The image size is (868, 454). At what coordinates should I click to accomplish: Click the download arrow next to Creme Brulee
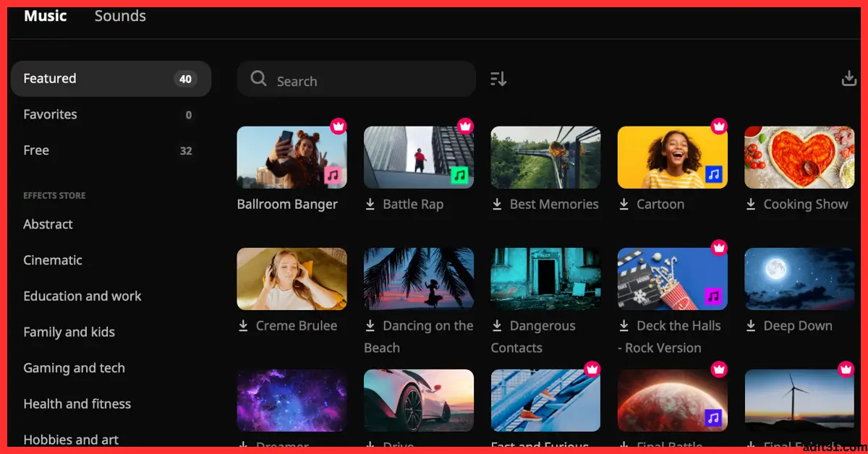click(243, 326)
